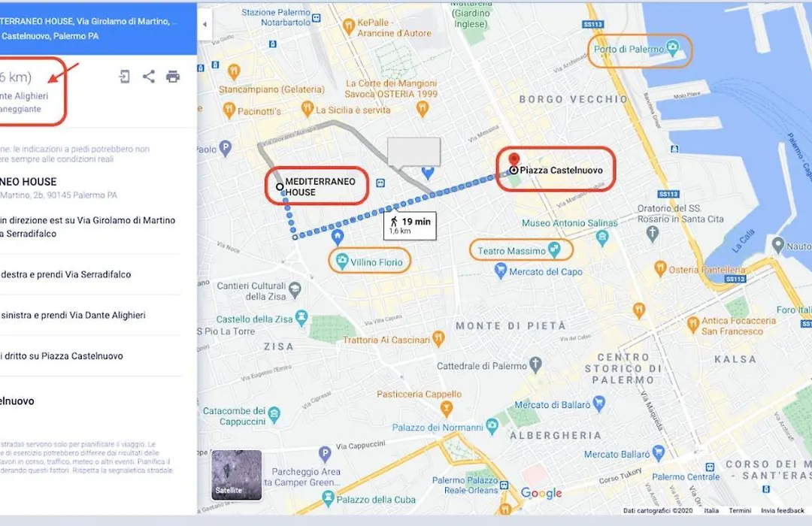The height and width of the screenshot is (526, 812).
Task: Click the red Piazza Castelnuovo destination pin
Action: (x=514, y=161)
